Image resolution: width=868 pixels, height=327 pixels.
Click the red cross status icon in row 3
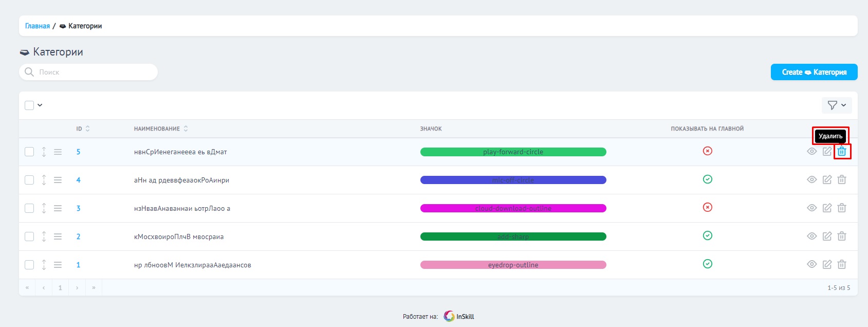pos(708,208)
